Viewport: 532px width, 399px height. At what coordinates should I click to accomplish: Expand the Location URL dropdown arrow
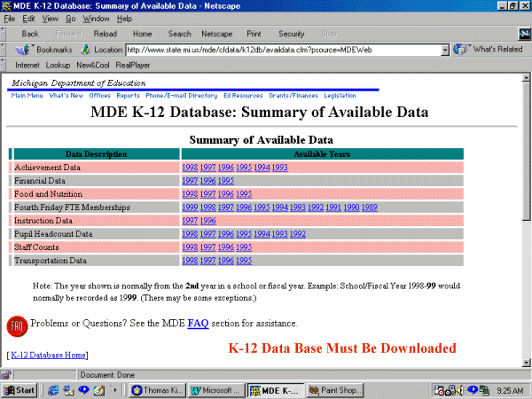point(444,50)
